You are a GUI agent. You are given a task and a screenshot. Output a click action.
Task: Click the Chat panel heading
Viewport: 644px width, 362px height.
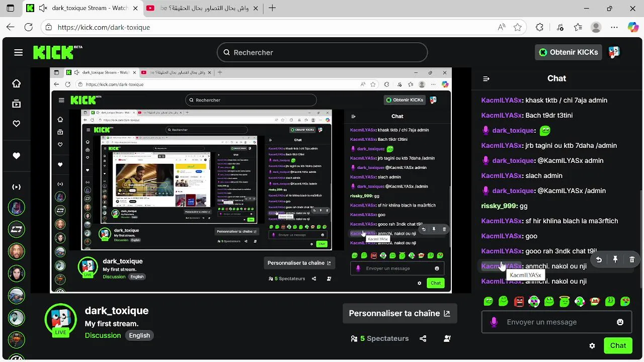point(556,78)
